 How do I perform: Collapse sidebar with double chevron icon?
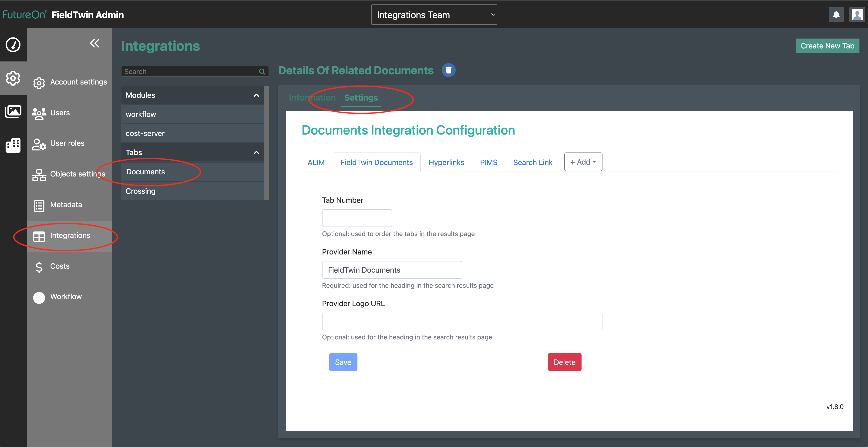(95, 43)
